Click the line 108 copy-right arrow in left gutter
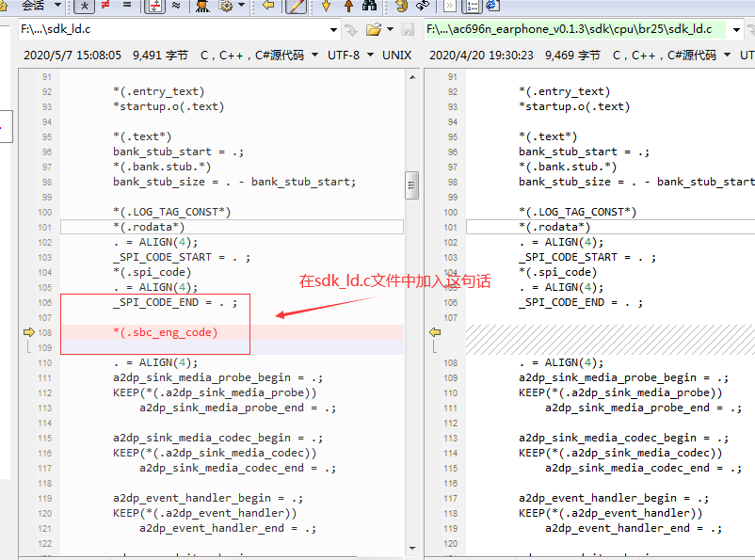The image size is (755, 560). point(29,332)
